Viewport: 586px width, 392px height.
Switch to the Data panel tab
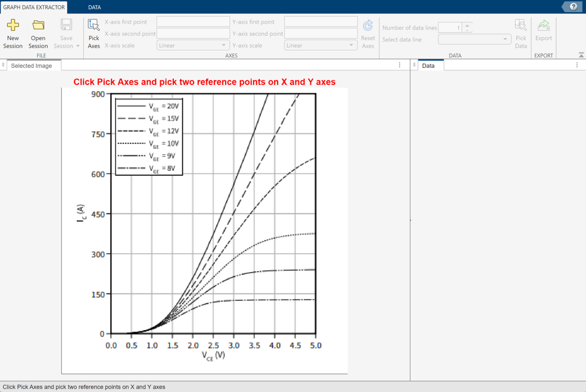click(x=429, y=66)
